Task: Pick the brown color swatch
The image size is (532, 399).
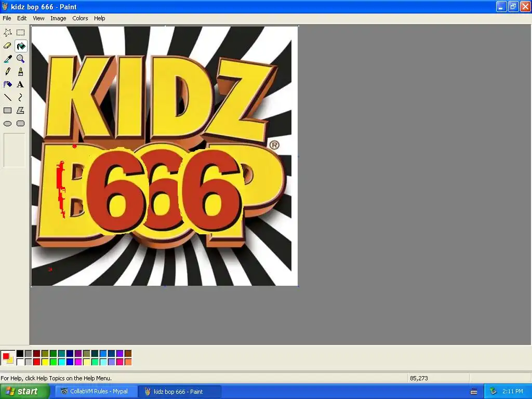Action: (x=128, y=354)
